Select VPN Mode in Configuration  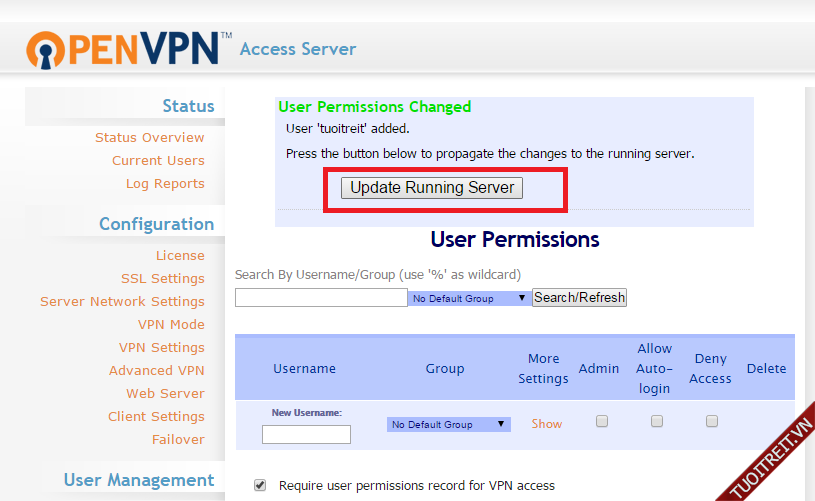coord(171,325)
